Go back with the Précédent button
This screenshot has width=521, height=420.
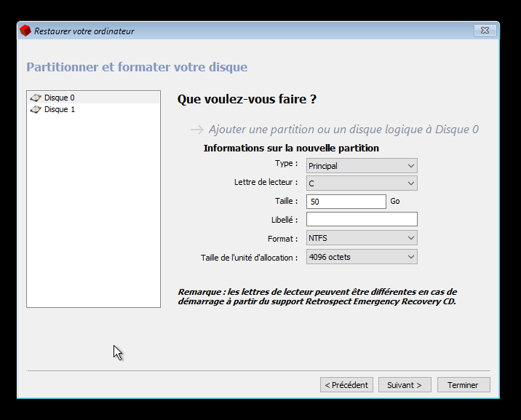click(x=346, y=385)
